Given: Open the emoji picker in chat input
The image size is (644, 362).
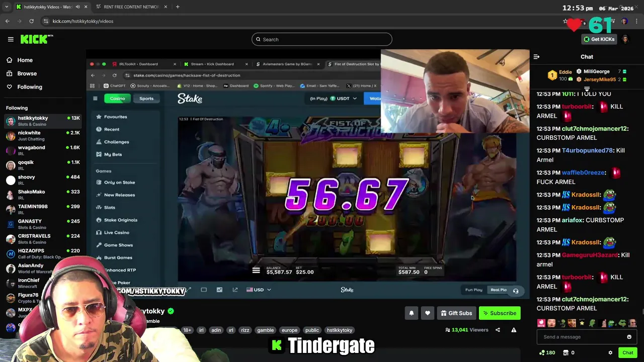Looking at the screenshot, I should pos(629,337).
